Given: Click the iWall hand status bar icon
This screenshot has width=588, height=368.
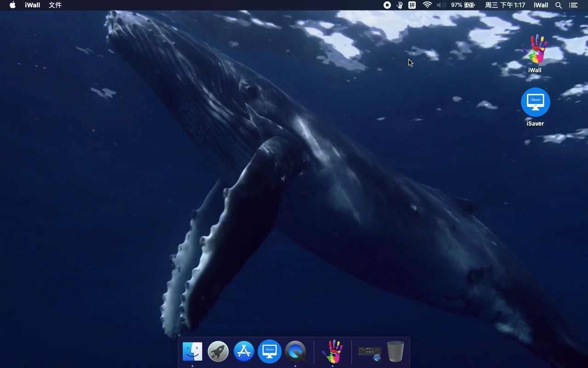Looking at the screenshot, I should [400, 5].
